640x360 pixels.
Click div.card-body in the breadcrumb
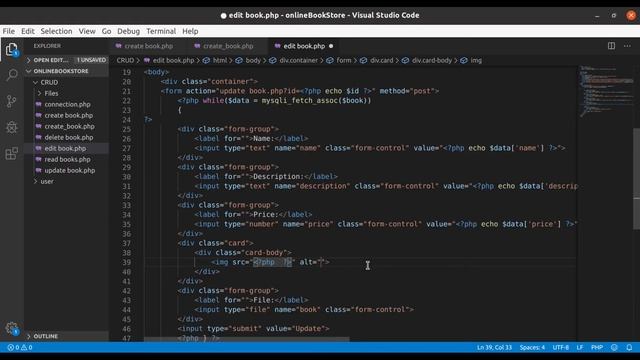pyautogui.click(x=431, y=60)
